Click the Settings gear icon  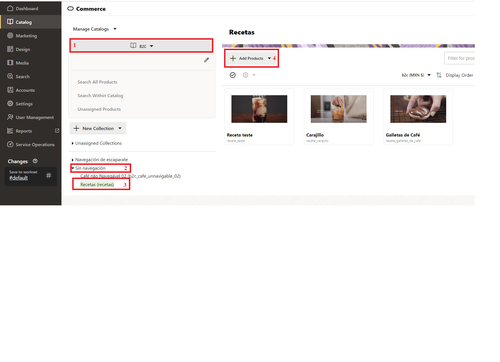tap(10, 104)
